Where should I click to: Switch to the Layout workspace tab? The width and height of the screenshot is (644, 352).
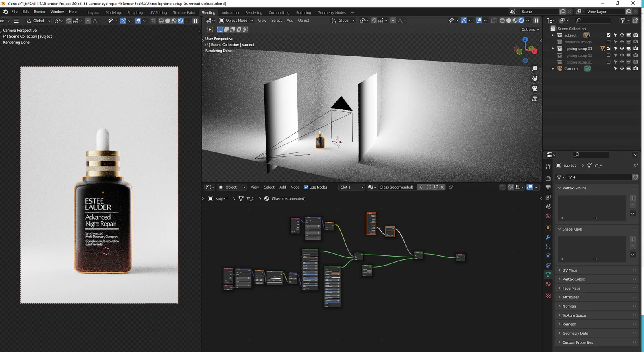(93, 12)
